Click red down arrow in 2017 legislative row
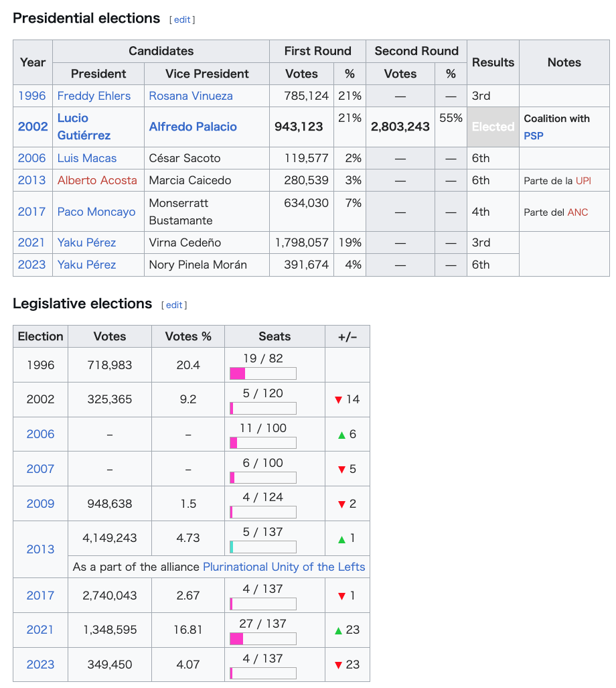 click(341, 596)
